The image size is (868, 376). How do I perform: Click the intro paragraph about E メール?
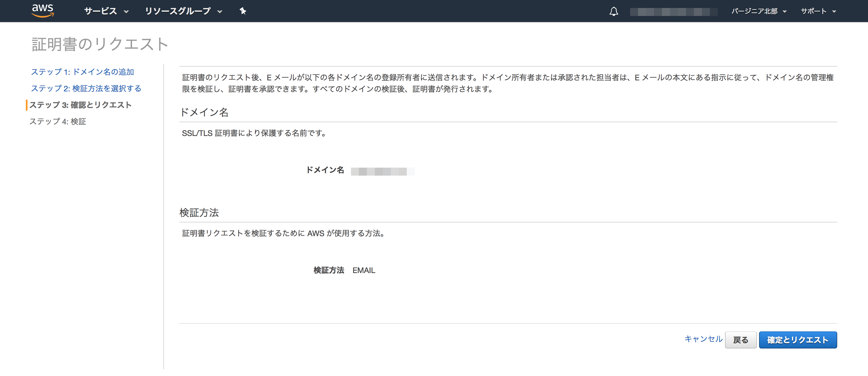[508, 83]
